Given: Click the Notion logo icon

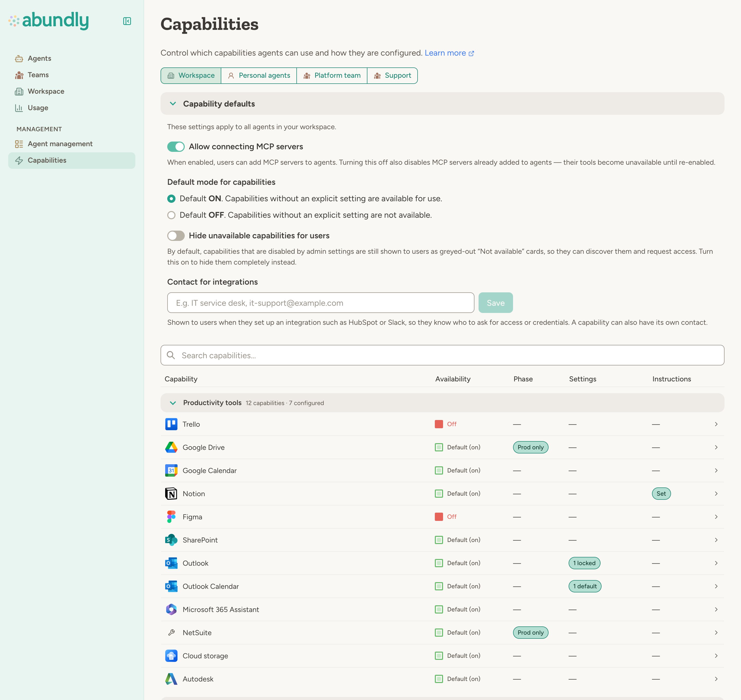Looking at the screenshot, I should point(171,494).
